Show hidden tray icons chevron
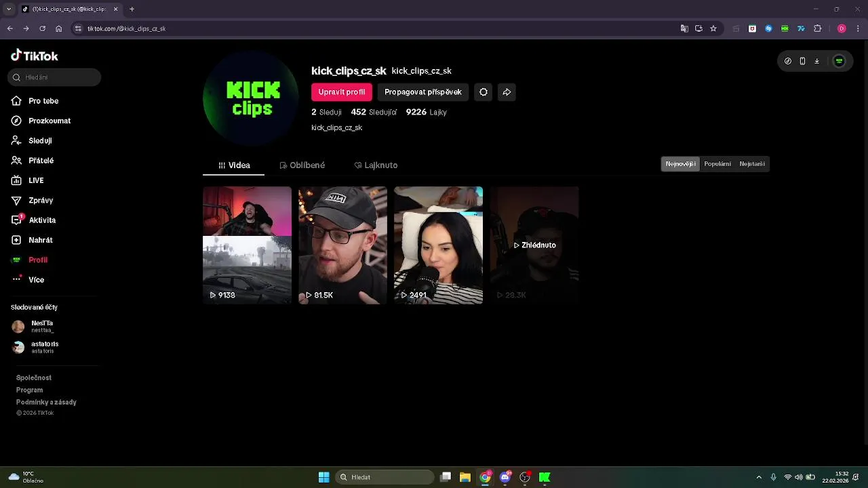Screen dimensions: 868x488 pos(759,477)
